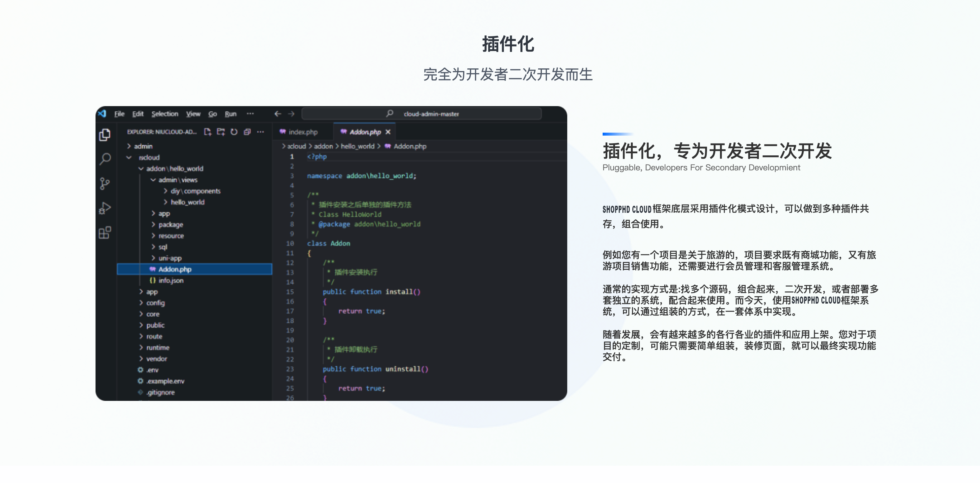Open the Selection menu
The width and height of the screenshot is (980, 484).
pos(165,114)
